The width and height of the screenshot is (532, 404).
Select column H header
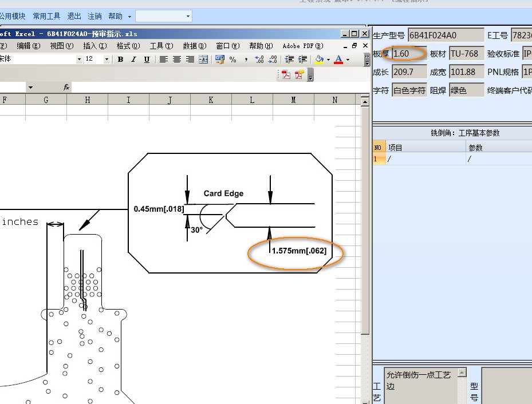88,100
